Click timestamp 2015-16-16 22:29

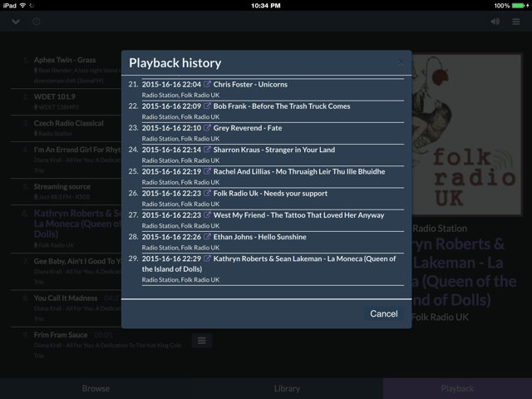(171, 259)
